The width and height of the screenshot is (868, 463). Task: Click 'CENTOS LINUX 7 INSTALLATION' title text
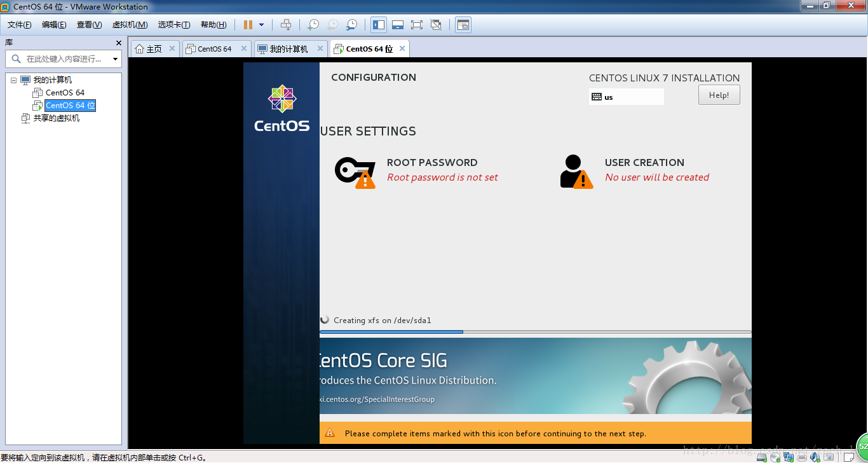pos(664,78)
